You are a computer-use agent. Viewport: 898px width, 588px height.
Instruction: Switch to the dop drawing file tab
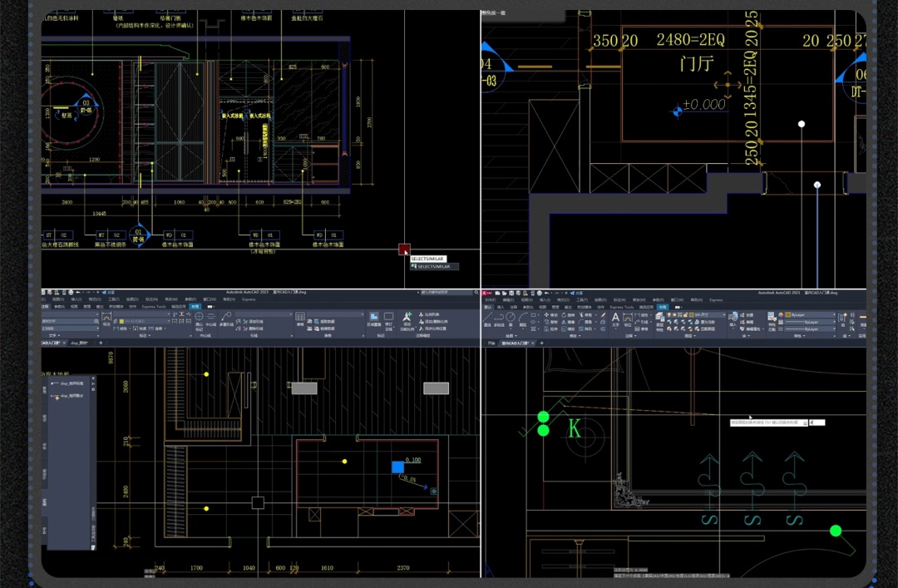coord(80,342)
